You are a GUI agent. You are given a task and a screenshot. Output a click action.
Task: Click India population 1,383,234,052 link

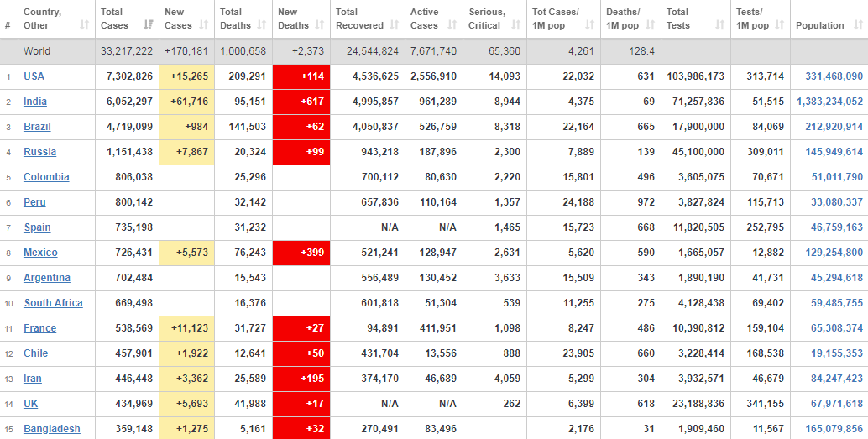coord(829,102)
